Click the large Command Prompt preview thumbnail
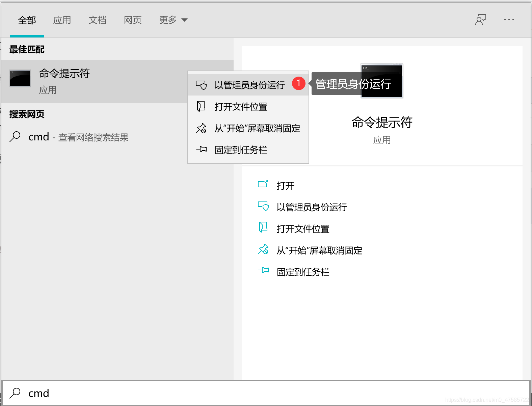 pyautogui.click(x=382, y=81)
